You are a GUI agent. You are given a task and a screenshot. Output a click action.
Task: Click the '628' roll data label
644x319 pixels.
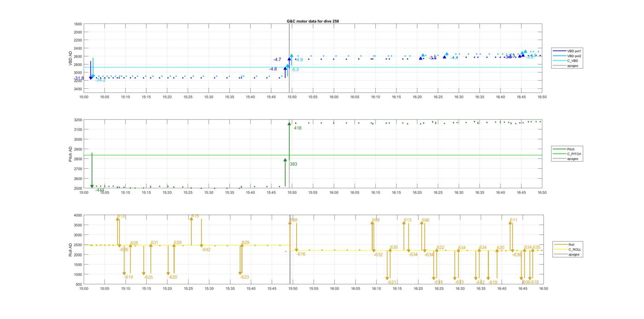[x=134, y=243]
